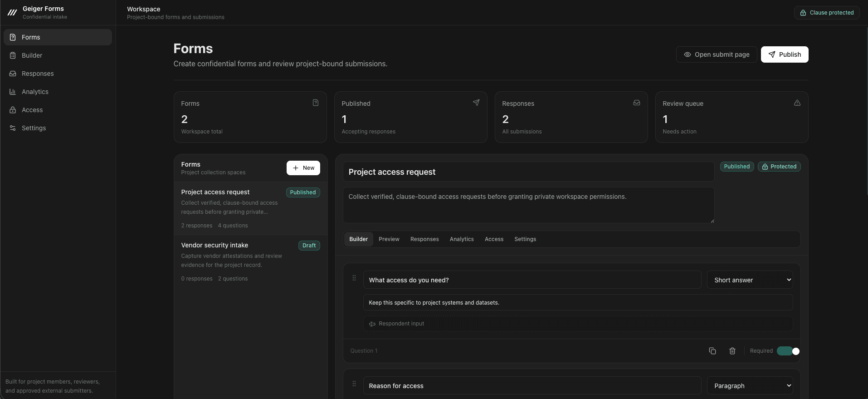Click the drag handle beside 'Reason for access'
The image size is (868, 399).
[x=354, y=384]
